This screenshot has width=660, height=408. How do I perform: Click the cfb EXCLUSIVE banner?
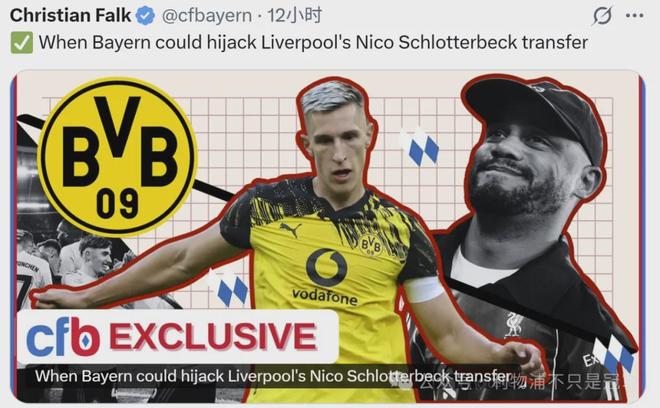pos(177,336)
